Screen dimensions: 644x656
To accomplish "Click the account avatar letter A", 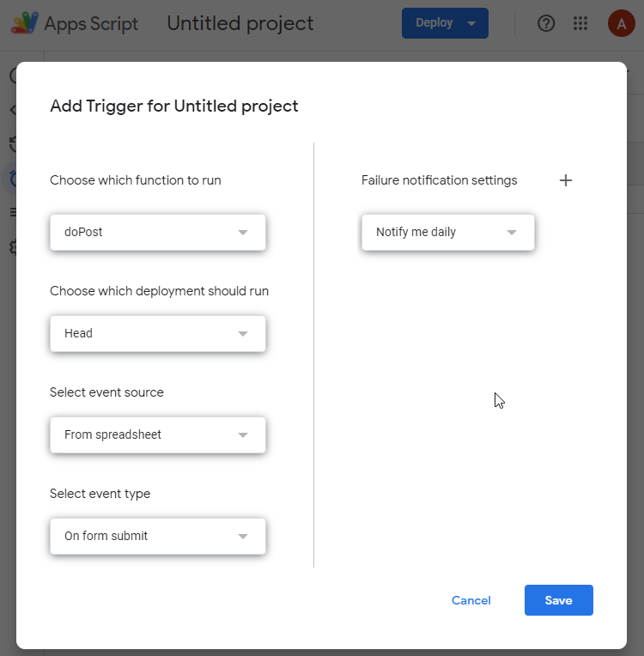I will (x=622, y=23).
